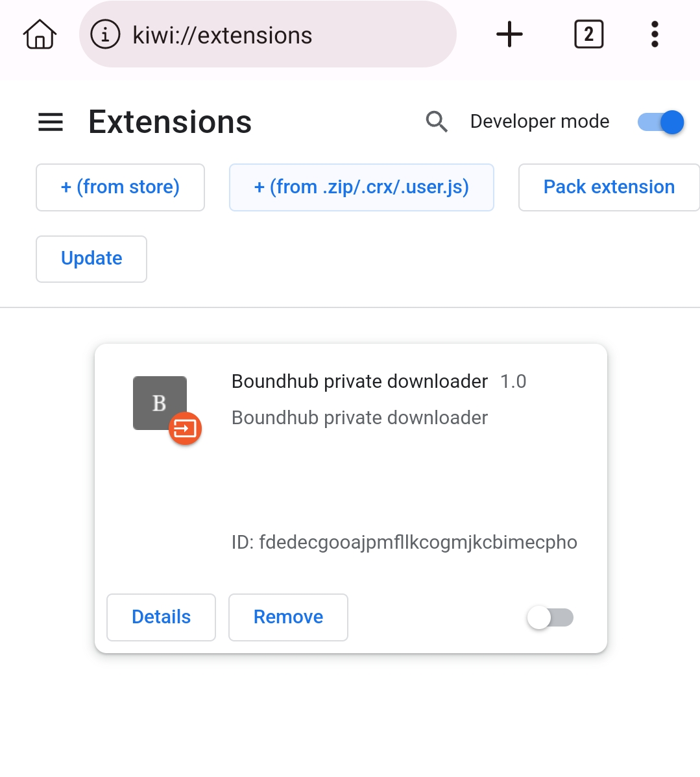700x777 pixels.
Task: Click the orange unpacked-extension badge icon
Action: click(x=186, y=429)
